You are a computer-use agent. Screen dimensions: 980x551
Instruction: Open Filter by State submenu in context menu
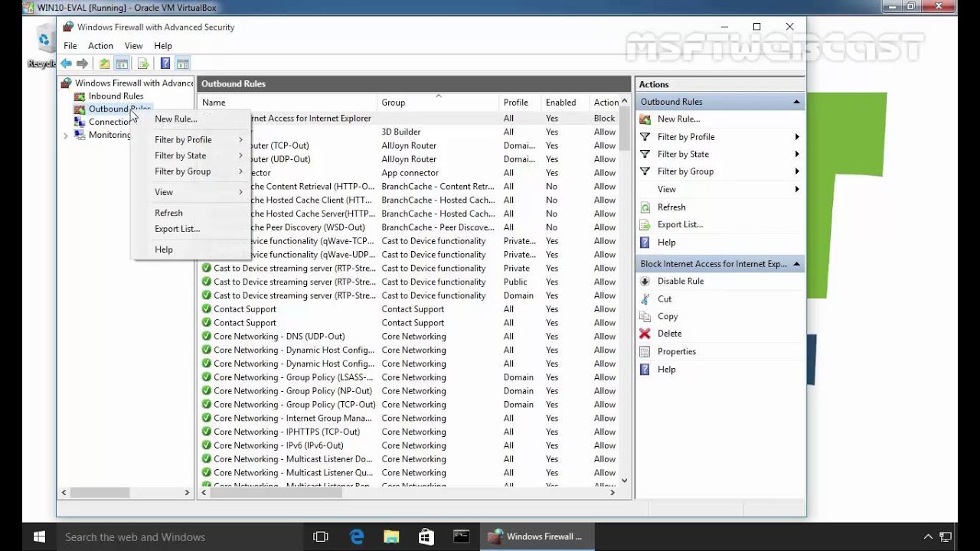(191, 155)
